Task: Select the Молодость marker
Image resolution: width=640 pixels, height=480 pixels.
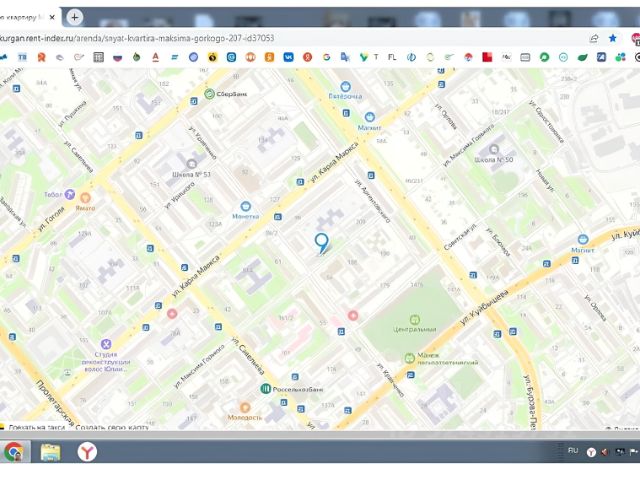Action: 244,408
